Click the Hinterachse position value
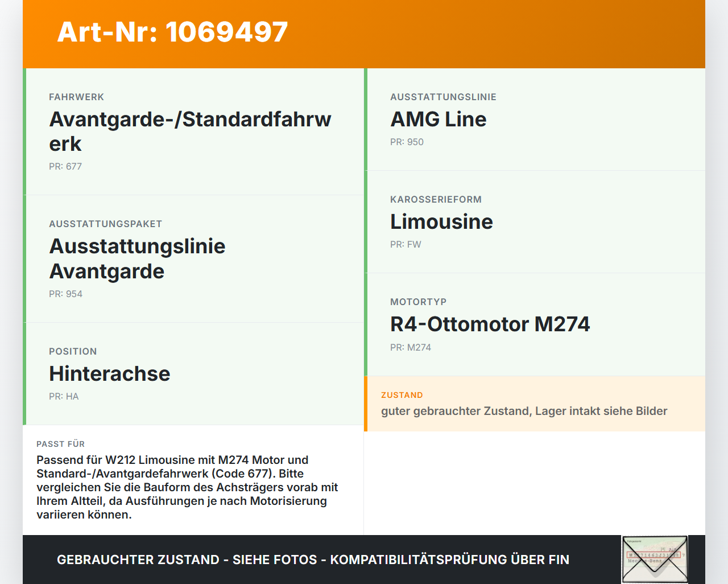 click(109, 373)
